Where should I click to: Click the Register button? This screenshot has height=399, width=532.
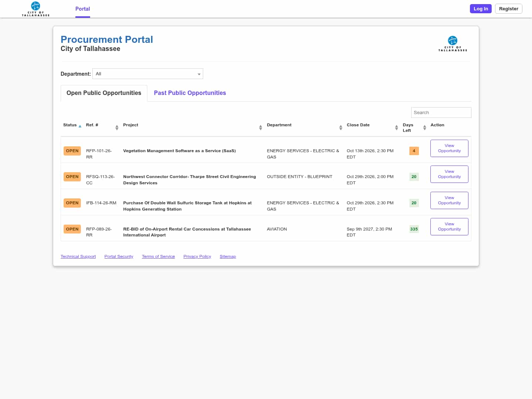click(509, 9)
